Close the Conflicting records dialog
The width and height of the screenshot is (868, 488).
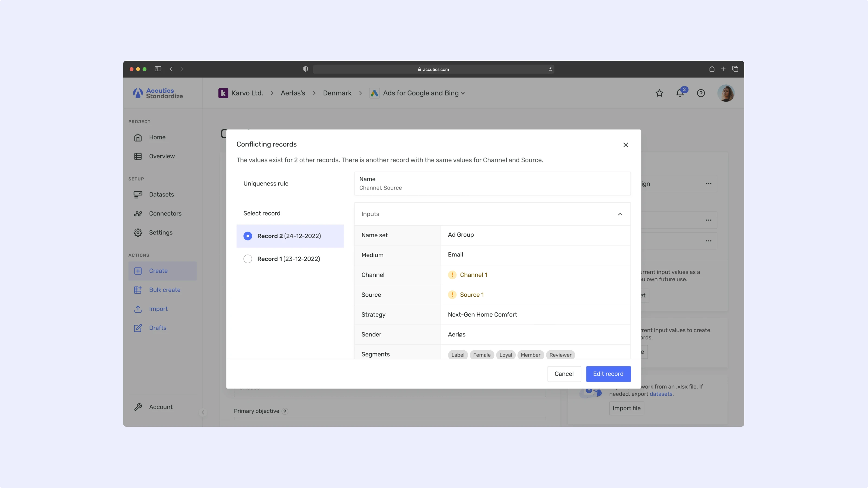click(626, 145)
